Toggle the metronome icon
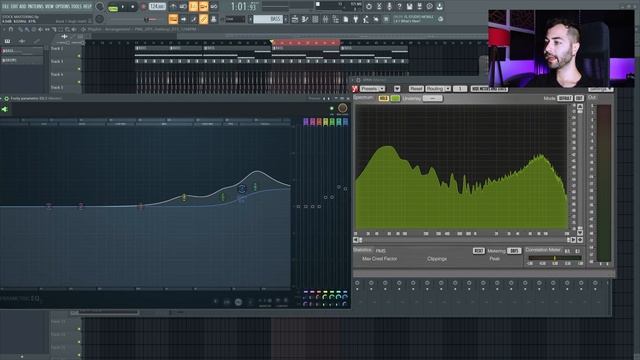This screenshot has width=640, height=360. (173, 7)
